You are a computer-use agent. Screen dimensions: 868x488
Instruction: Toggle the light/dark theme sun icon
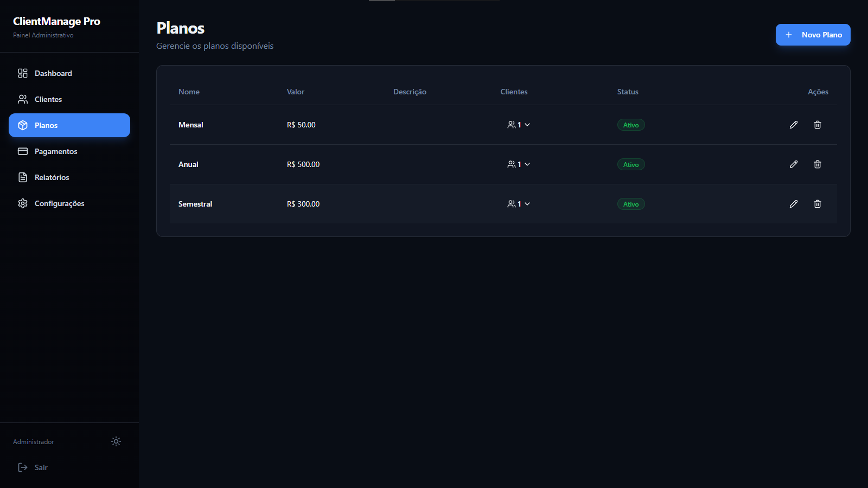click(x=116, y=441)
